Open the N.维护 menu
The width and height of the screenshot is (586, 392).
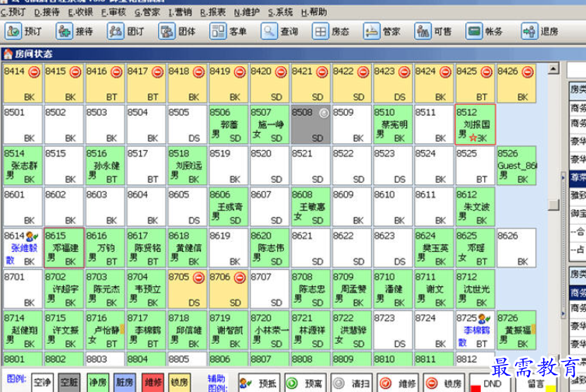point(247,12)
